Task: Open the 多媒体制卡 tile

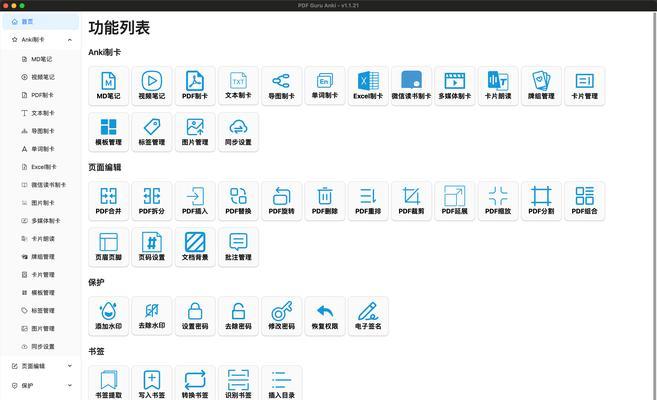Action: pos(455,86)
